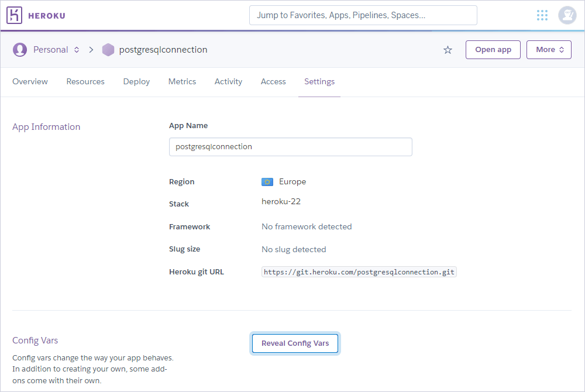Click the purple Heroku 'H' tile icon
585x392 pixels.
point(15,15)
